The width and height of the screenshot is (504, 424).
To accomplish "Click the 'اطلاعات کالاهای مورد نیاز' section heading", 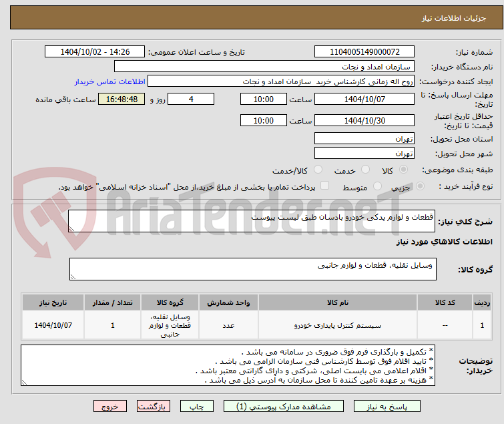I will coord(444,242).
